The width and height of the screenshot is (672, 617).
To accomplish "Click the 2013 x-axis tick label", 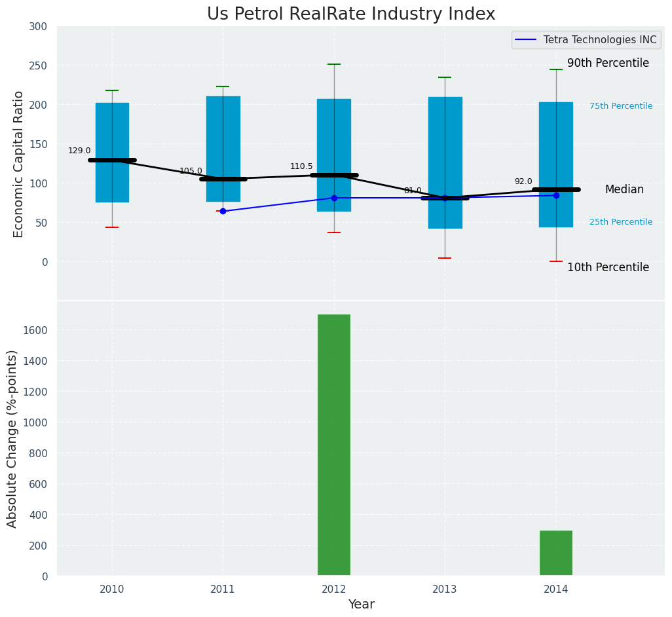I will [x=445, y=589].
